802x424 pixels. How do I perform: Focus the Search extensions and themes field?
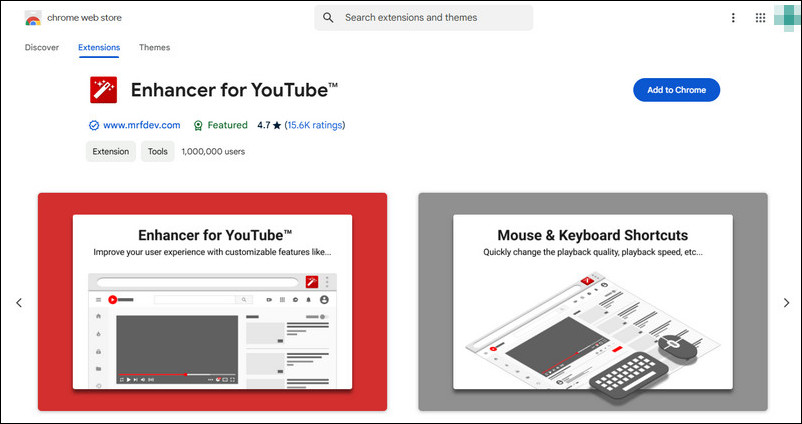tap(424, 18)
